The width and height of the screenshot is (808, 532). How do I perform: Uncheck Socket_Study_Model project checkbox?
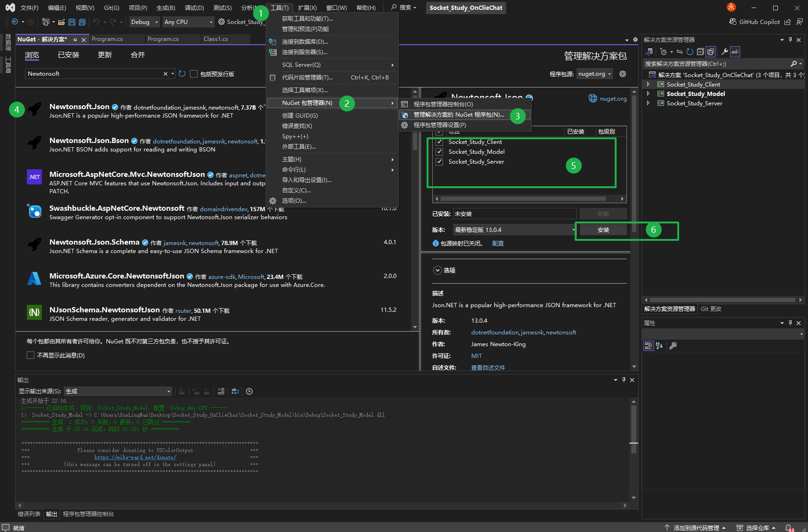[439, 151]
